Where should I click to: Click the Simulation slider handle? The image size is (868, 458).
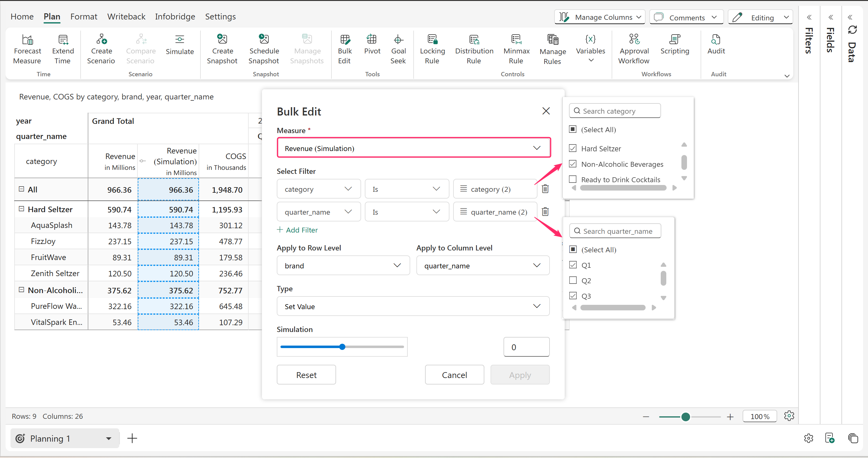coord(342,347)
